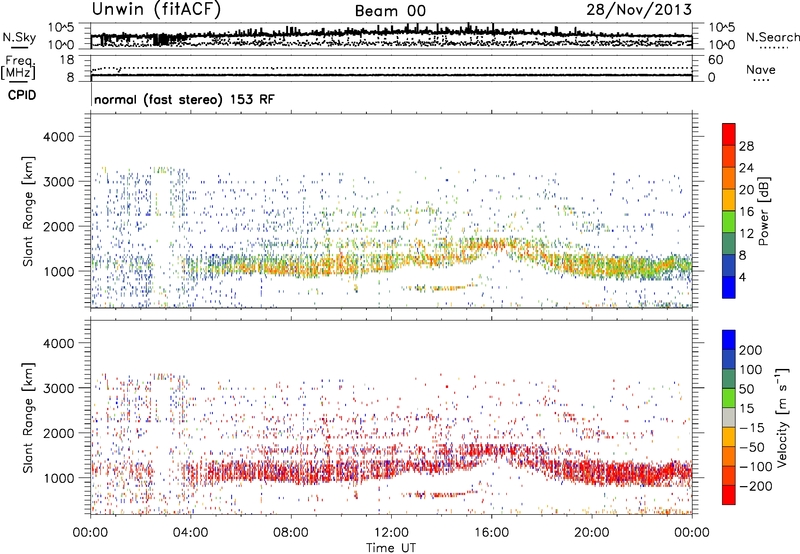Viewport: 800px width, 554px height.
Task: Click the velocity panel 'Slant Range [km]' label
Action: [29, 418]
